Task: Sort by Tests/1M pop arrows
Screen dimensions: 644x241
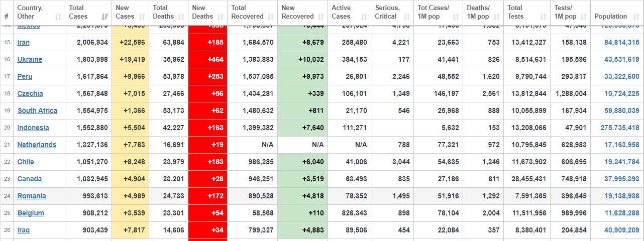Action: pyautogui.click(x=584, y=17)
